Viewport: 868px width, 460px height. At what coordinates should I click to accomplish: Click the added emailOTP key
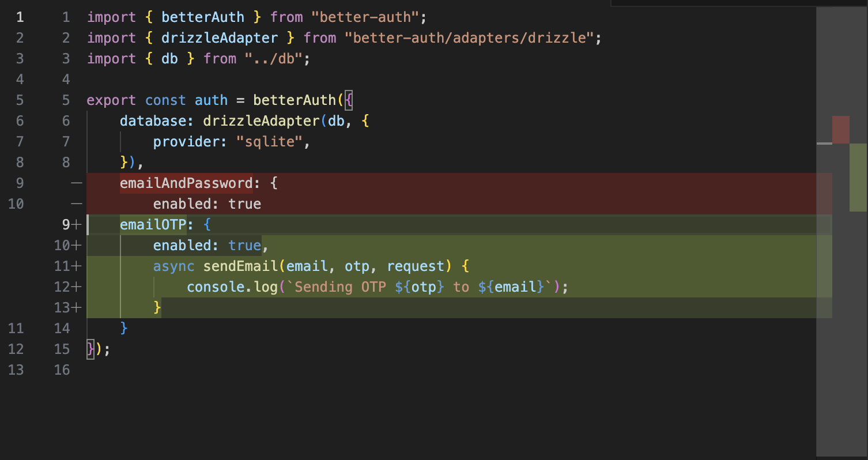coord(153,225)
